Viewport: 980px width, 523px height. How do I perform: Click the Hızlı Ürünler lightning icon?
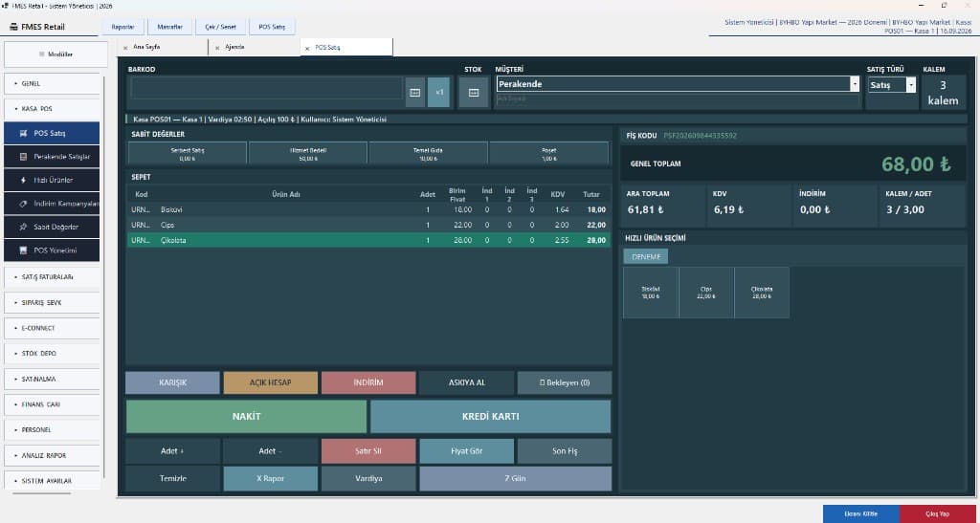point(23,180)
